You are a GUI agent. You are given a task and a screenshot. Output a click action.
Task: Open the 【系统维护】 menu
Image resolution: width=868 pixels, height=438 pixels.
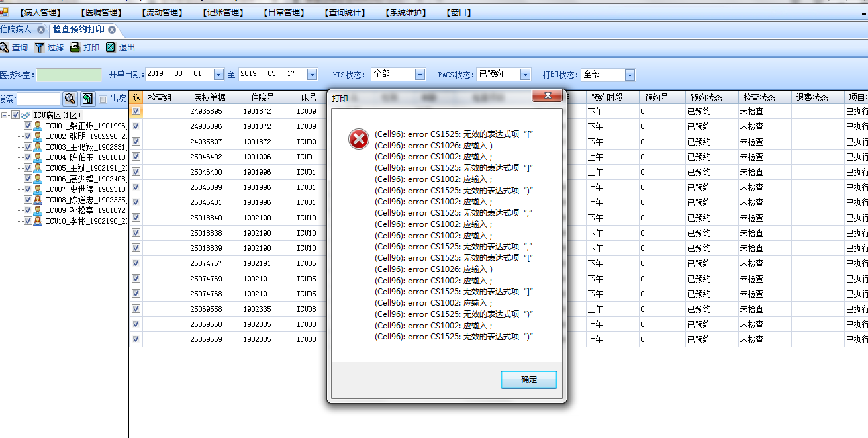[406, 13]
